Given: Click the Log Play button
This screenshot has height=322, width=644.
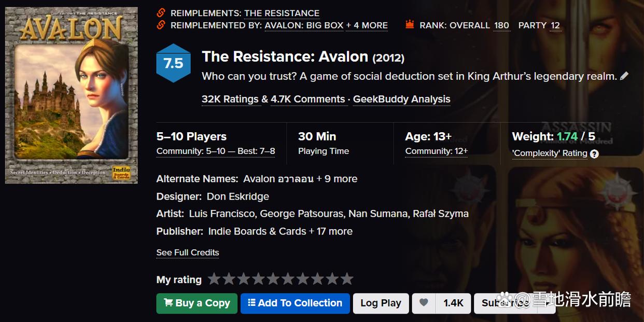Looking at the screenshot, I should 381,303.
